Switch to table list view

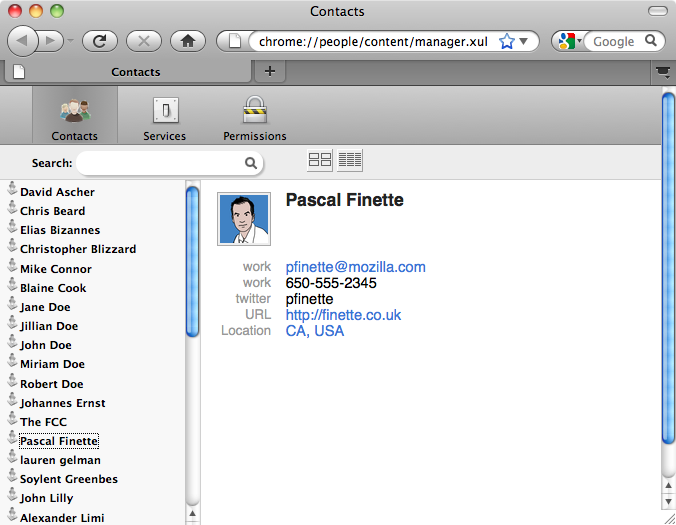(350, 160)
